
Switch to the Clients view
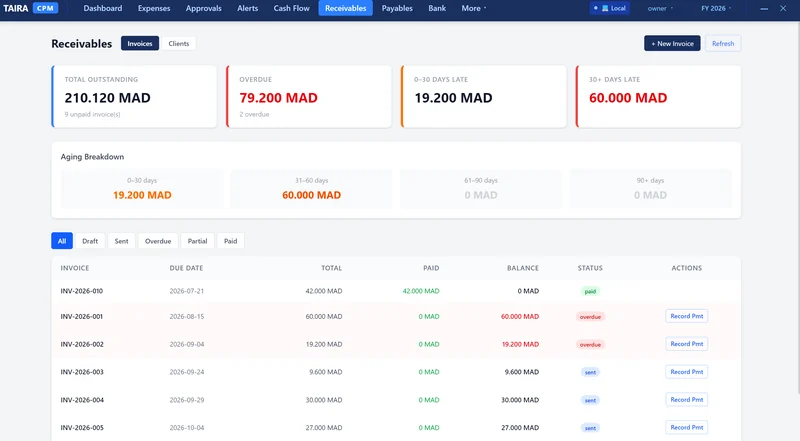[179, 43]
